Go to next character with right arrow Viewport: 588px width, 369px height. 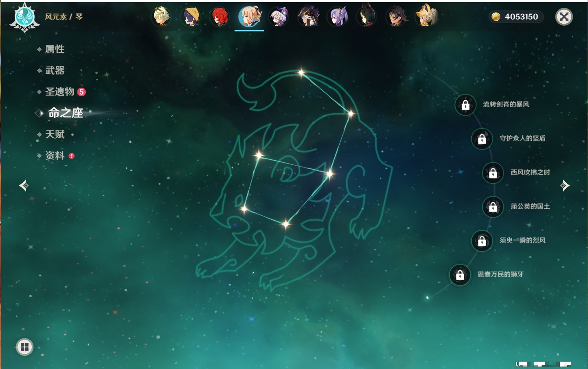[565, 186]
